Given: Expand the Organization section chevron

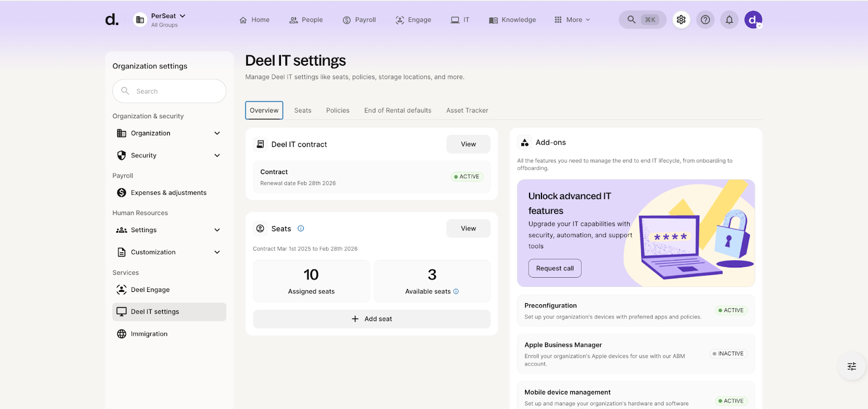Looking at the screenshot, I should pos(217,133).
